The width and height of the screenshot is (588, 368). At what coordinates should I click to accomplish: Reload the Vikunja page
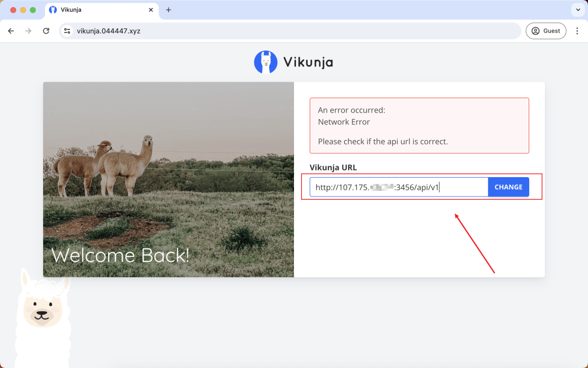tap(46, 31)
